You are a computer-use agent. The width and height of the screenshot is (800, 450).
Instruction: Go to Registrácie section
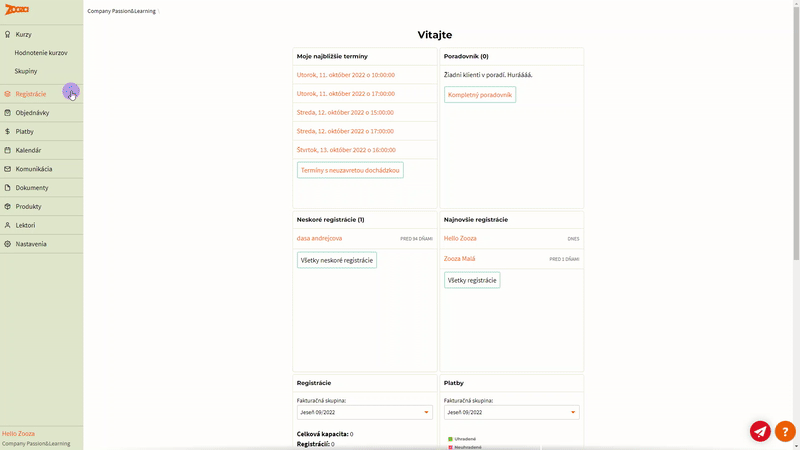click(31, 94)
